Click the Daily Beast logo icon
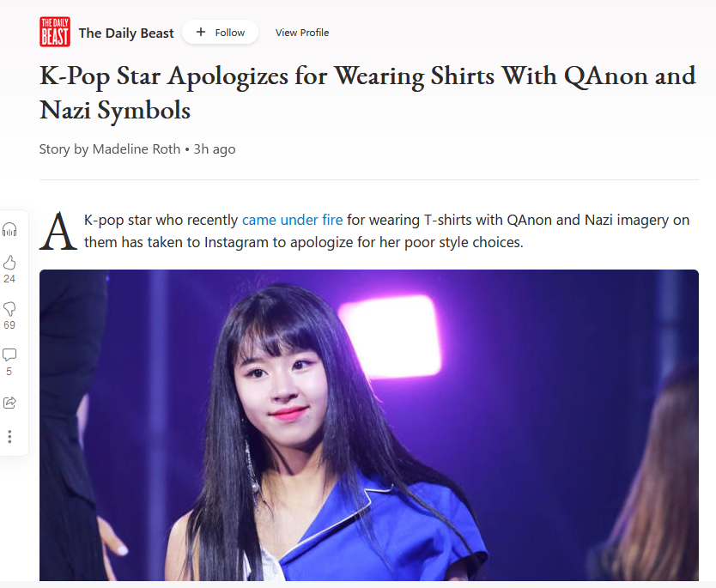 click(x=55, y=32)
